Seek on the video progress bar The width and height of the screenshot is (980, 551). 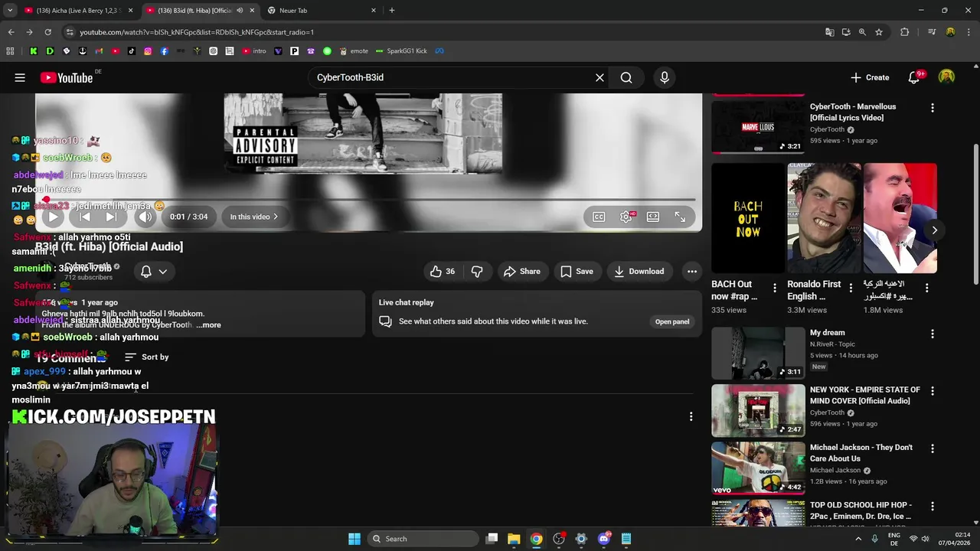click(369, 201)
